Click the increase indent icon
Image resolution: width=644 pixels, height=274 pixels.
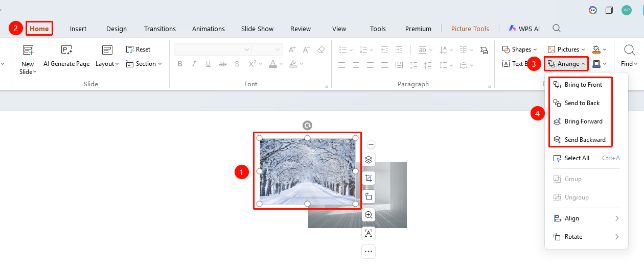(x=398, y=49)
